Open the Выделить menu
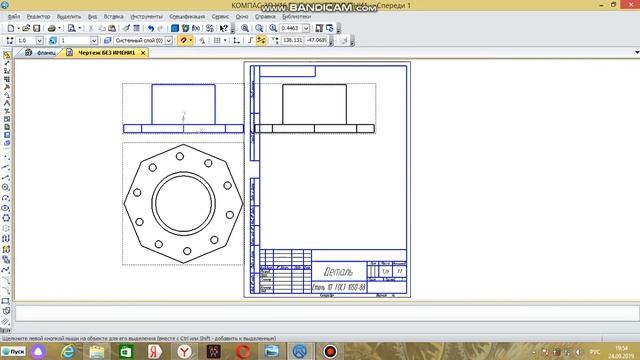Viewport: 640px width, 360px height. click(69, 17)
